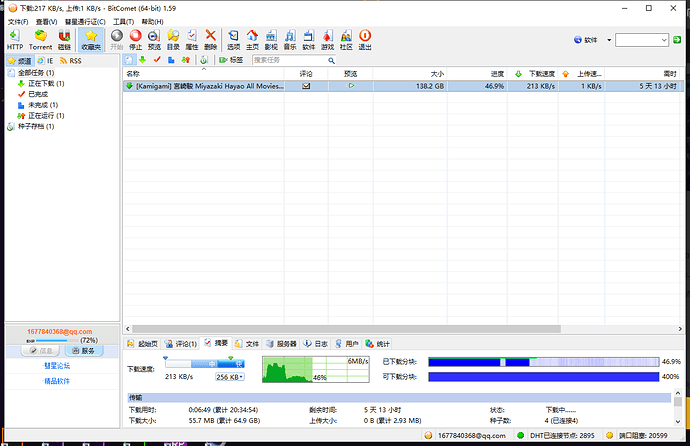The image size is (690, 446).
Task: Click in the 搜索任务 search field
Action: point(290,60)
